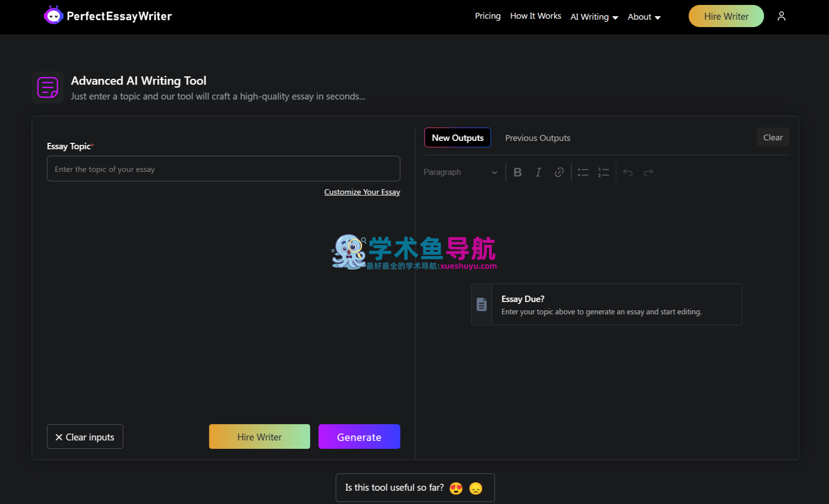This screenshot has width=829, height=504.
Task: Apply numbered list formatting
Action: click(604, 172)
